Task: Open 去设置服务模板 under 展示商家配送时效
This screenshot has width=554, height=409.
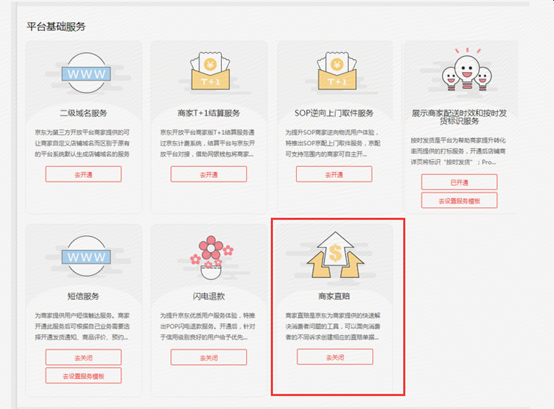Action: coord(459,201)
